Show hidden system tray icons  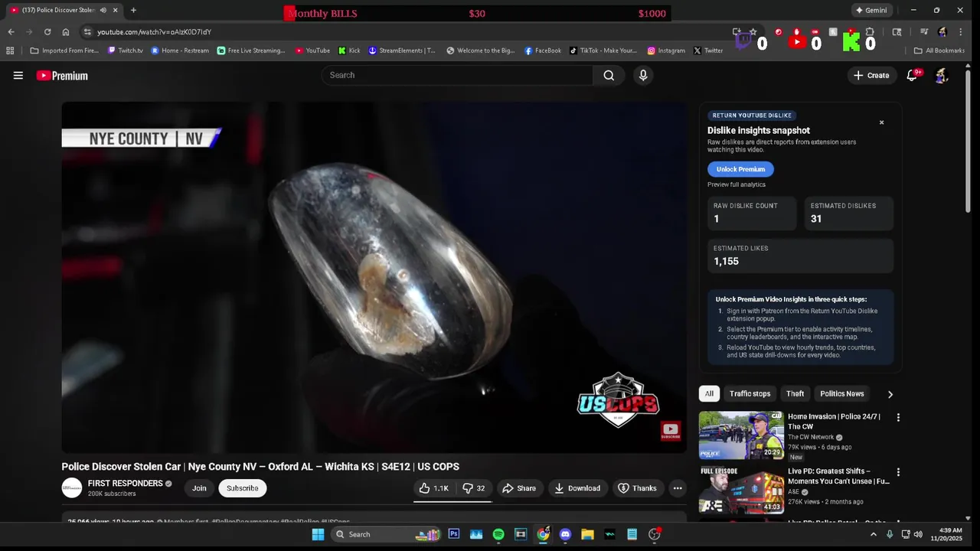coord(874,534)
